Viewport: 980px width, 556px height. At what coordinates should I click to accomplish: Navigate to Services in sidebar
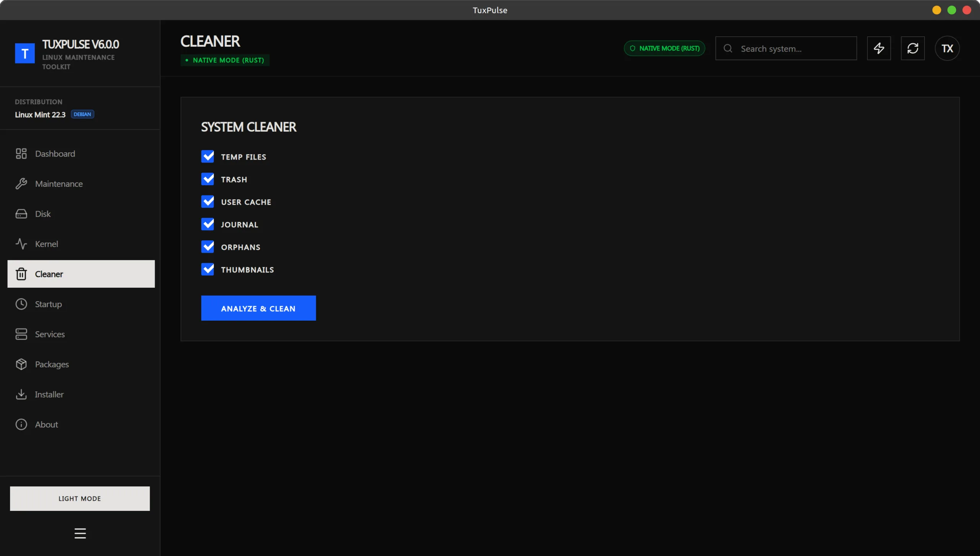50,334
